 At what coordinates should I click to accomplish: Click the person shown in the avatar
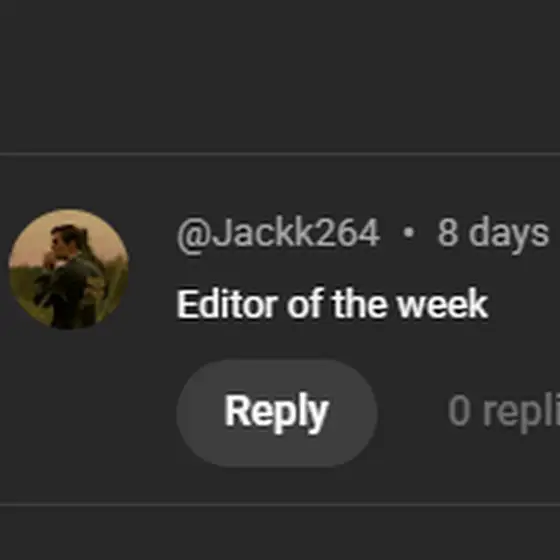click(70, 275)
